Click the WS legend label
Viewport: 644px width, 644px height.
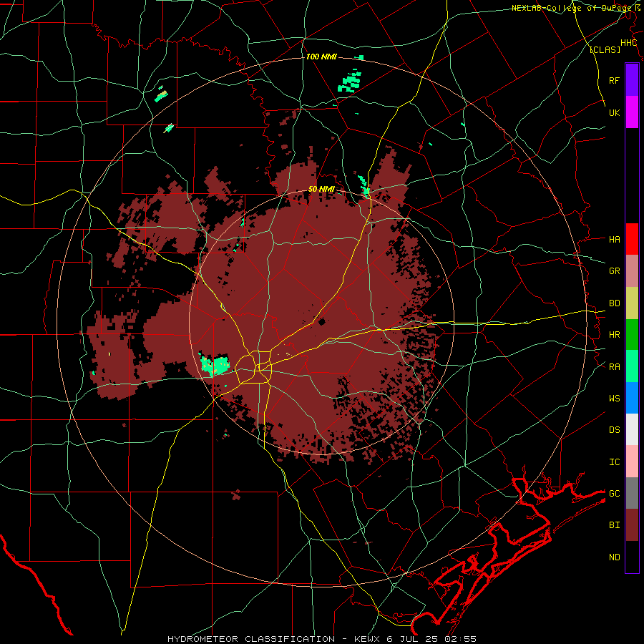[614, 398]
